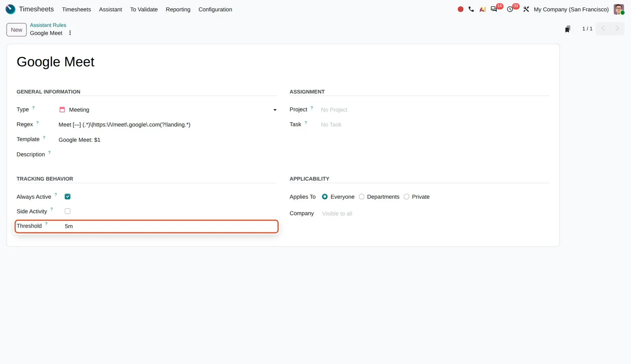Open the AI assistant icon
The width and height of the screenshot is (631, 364).
pyautogui.click(x=482, y=9)
